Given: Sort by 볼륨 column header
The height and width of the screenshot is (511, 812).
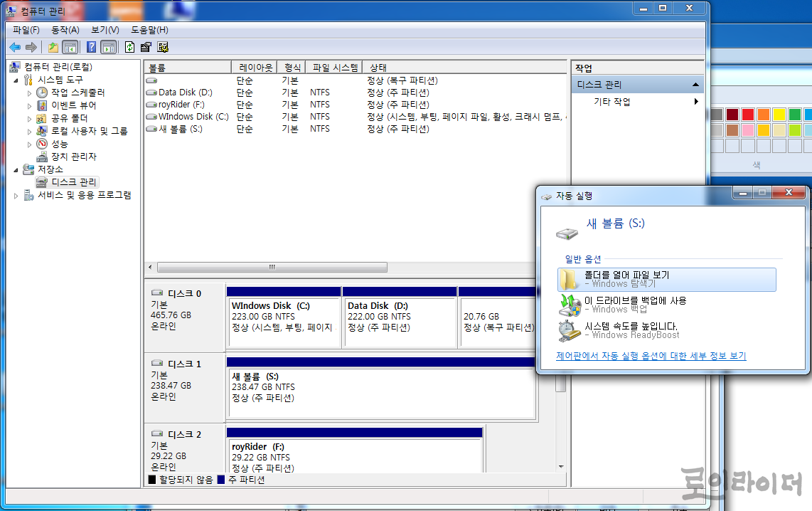Looking at the screenshot, I should click(188, 68).
